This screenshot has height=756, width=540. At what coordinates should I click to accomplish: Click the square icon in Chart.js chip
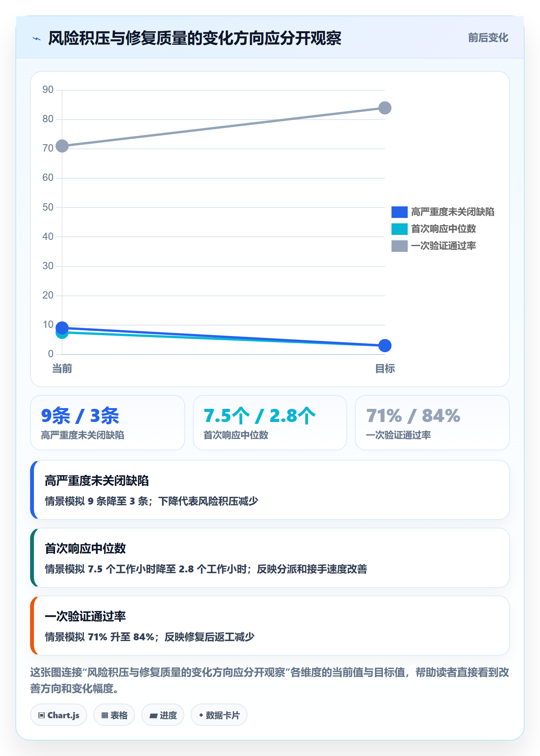[x=42, y=715]
